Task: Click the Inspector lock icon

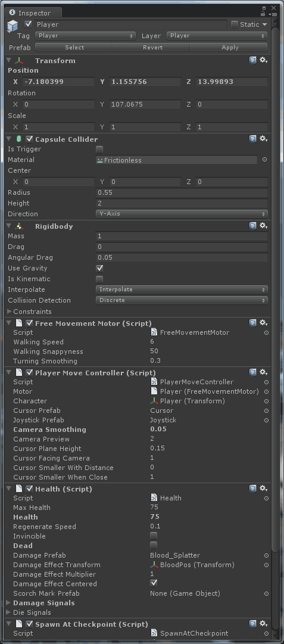Action: pyautogui.click(x=263, y=13)
